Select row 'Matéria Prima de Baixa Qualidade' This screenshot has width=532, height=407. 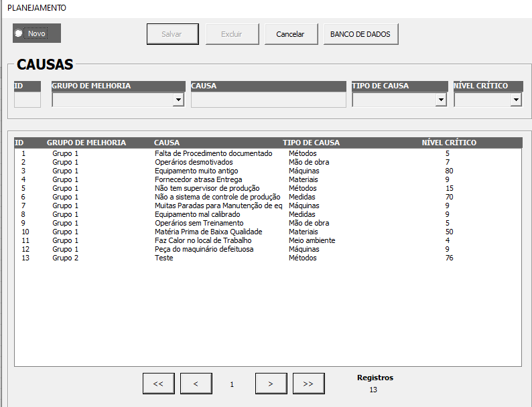(x=268, y=232)
